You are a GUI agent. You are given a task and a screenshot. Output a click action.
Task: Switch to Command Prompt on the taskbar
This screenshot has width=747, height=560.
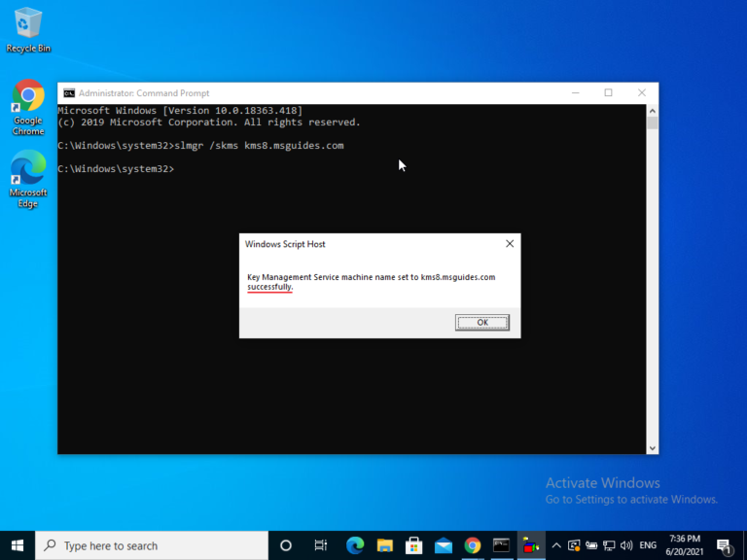point(501,545)
